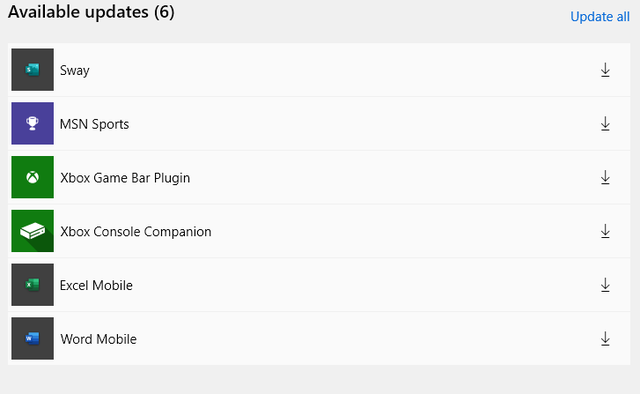Viewport: 640px width, 394px height.
Task: Open the Excel Mobile name label
Action: (96, 285)
